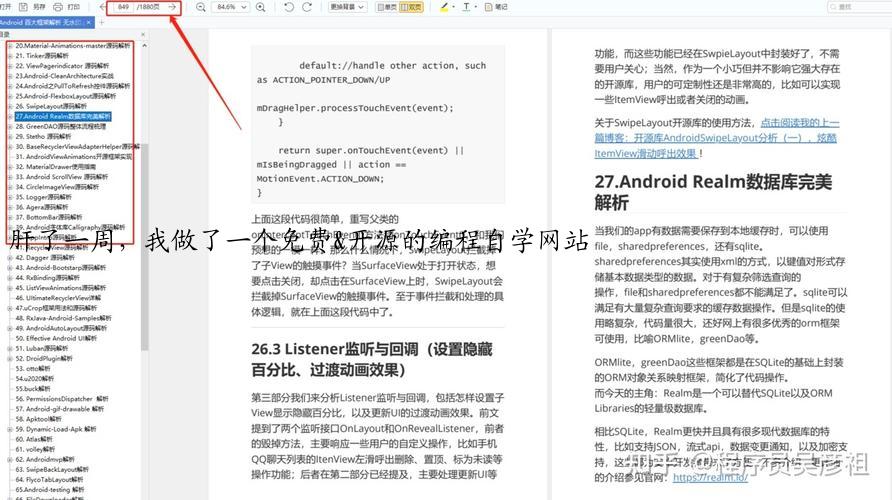This screenshot has height=500, width=892.
Task: Select 34. CircleImageView outline entry
Action: [57, 187]
